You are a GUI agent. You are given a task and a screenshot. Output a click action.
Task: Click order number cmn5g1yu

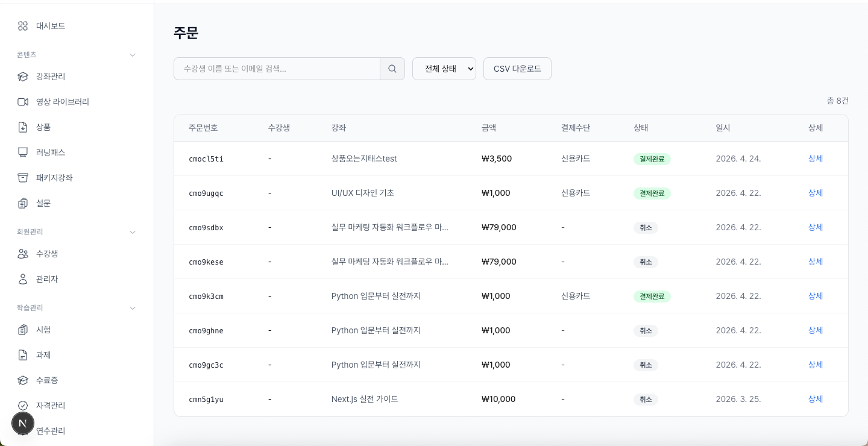click(206, 400)
